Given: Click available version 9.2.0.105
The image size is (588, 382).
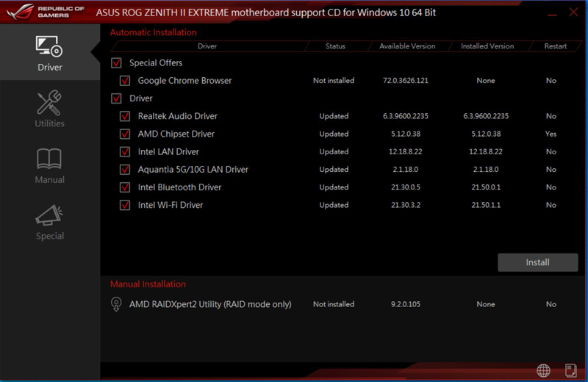Looking at the screenshot, I should [x=406, y=304].
